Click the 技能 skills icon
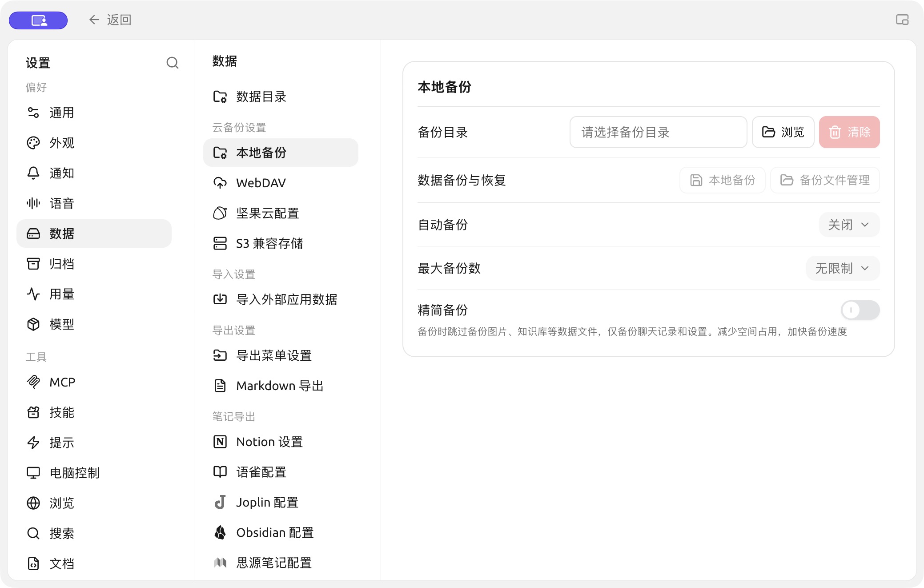This screenshot has height=588, width=924. click(33, 412)
